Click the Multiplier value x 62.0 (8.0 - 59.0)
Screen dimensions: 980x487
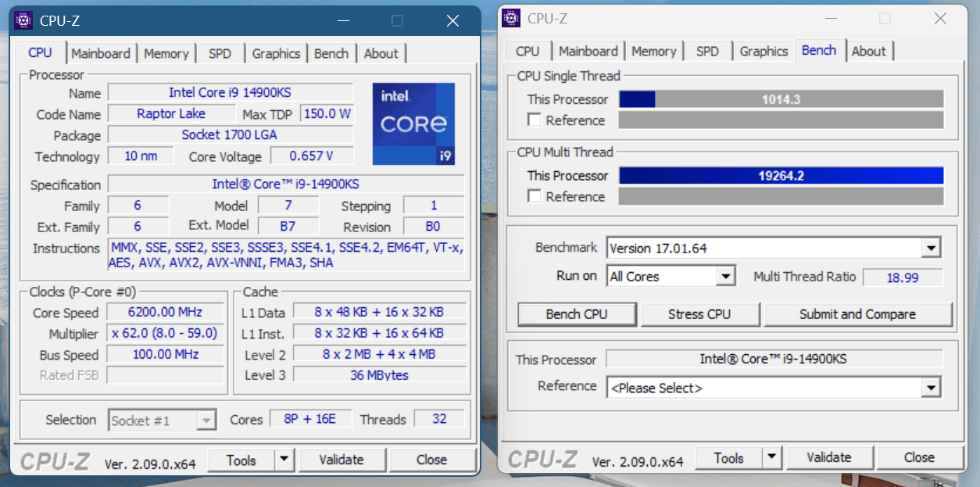pyautogui.click(x=166, y=334)
